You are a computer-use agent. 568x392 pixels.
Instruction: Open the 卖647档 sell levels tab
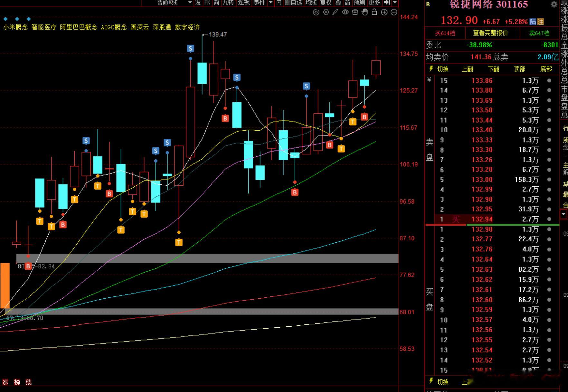point(539,33)
